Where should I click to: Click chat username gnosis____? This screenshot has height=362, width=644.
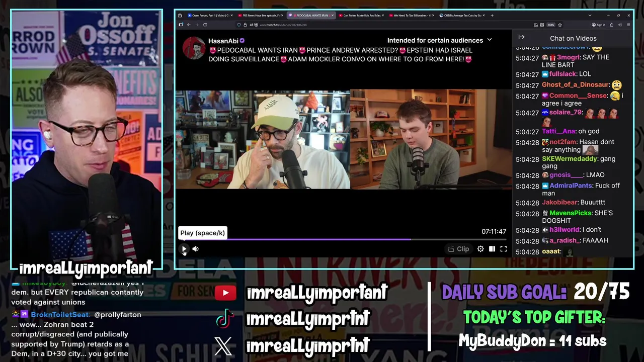coord(566,175)
